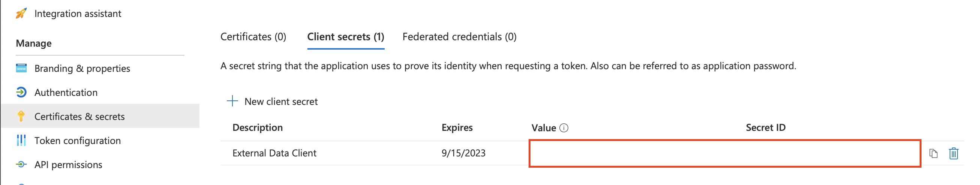Go to Authentication settings
Viewport: 980px width, 185px height.
click(x=66, y=92)
